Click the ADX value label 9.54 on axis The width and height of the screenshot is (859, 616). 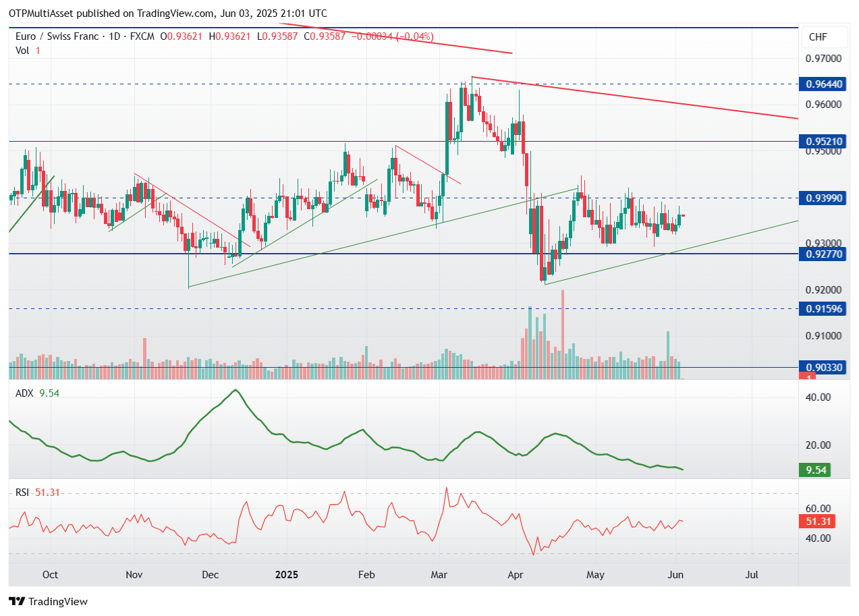[815, 470]
